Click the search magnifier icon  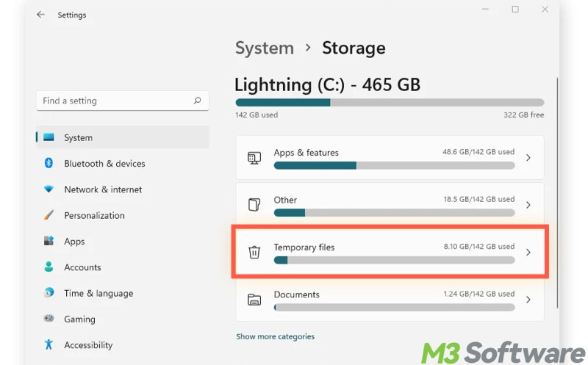[197, 101]
